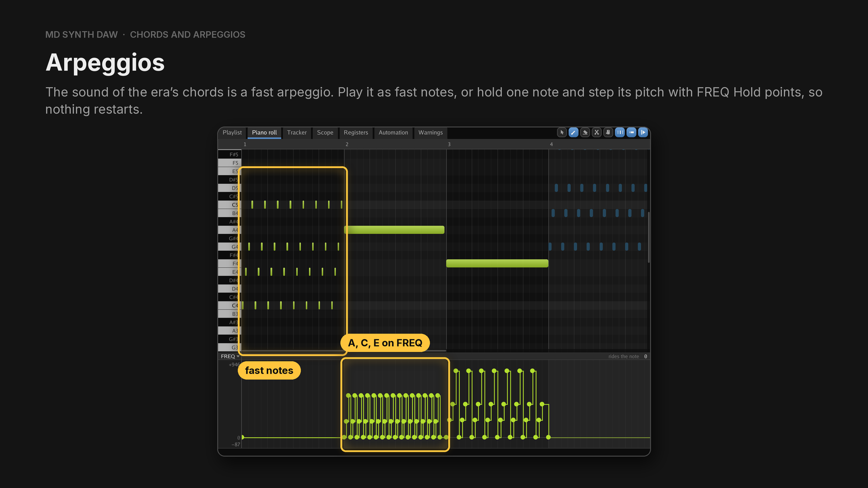Select the long F4 note in bar 3
This screenshot has width=868, height=488.
(x=497, y=263)
